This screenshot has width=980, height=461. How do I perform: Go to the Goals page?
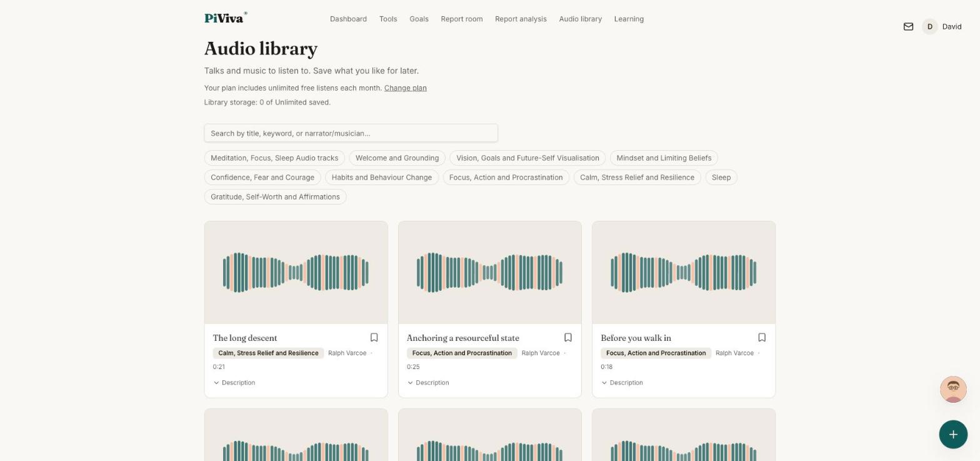pos(419,19)
